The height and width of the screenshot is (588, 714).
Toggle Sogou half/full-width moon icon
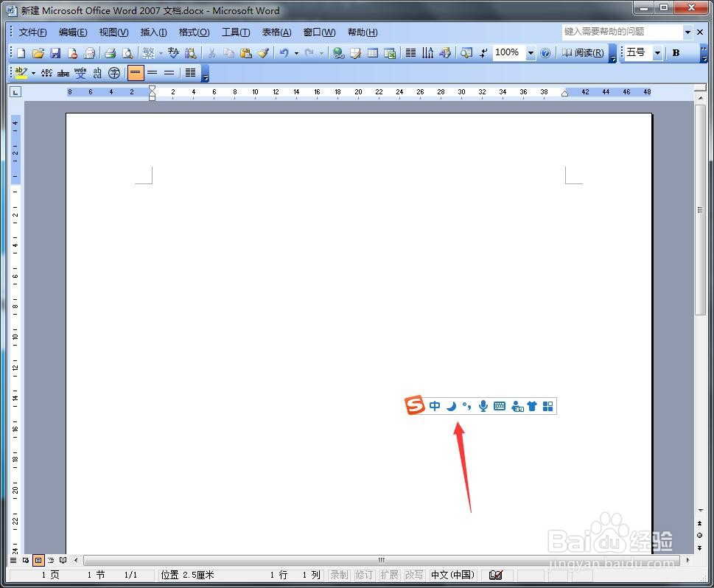click(x=451, y=406)
